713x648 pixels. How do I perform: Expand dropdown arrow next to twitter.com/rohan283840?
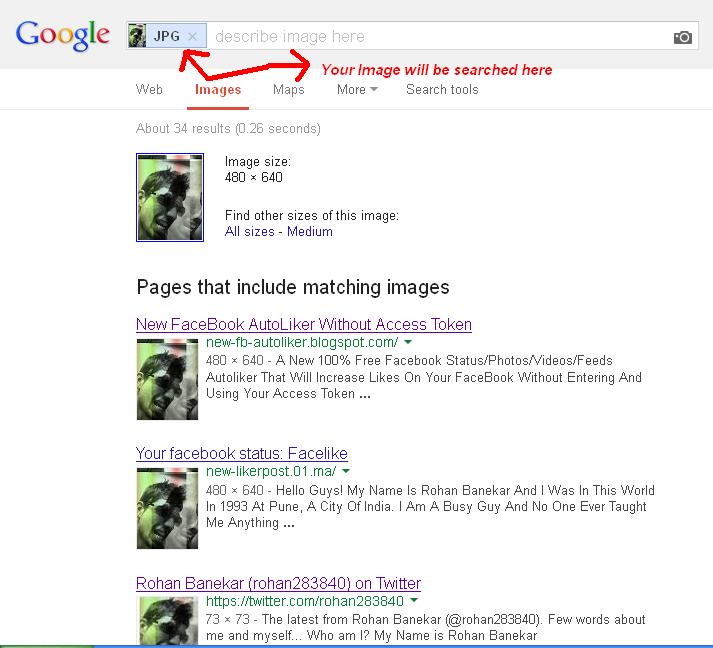[414, 600]
